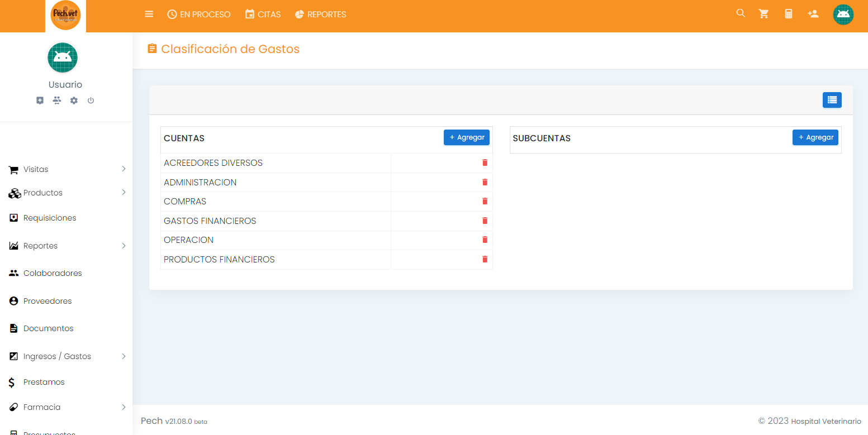Click the power logout icon under Usuario
Image resolution: width=868 pixels, height=435 pixels.
click(x=91, y=101)
